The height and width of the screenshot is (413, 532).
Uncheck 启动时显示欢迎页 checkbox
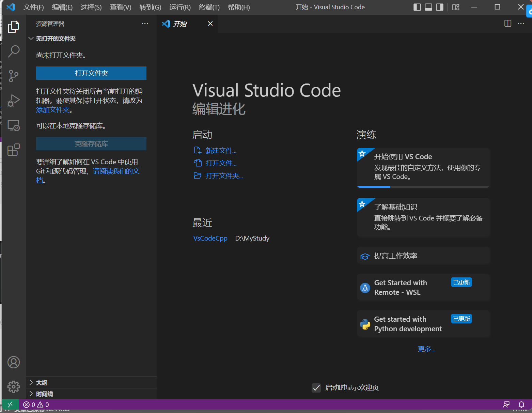click(316, 388)
